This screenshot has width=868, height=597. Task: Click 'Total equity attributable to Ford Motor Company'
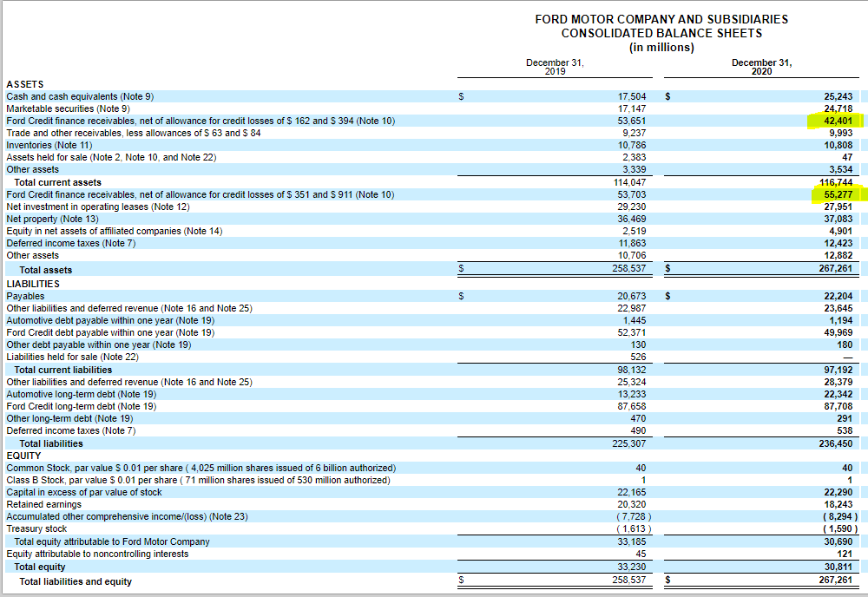112,541
